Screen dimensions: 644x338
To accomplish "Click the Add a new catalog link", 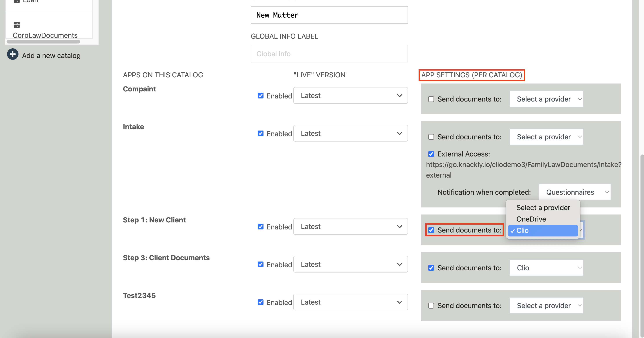I will tap(51, 55).
